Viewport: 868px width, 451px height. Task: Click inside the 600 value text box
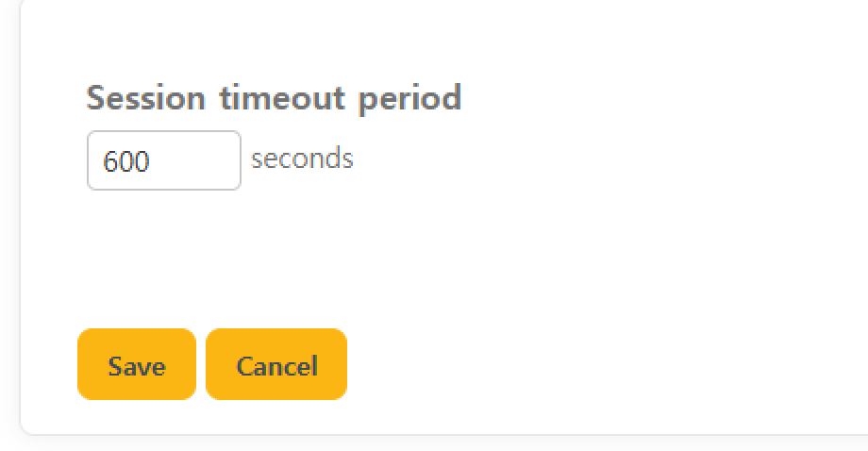164,160
